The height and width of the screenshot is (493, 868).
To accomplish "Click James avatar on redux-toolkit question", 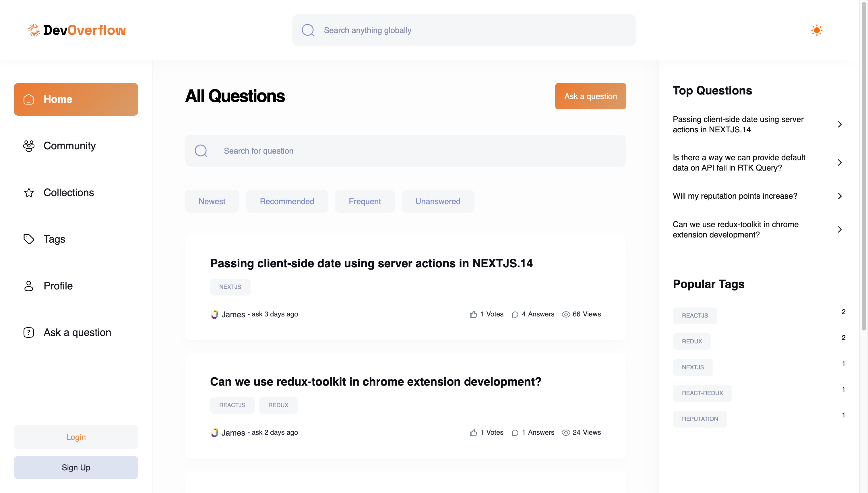I will (214, 433).
